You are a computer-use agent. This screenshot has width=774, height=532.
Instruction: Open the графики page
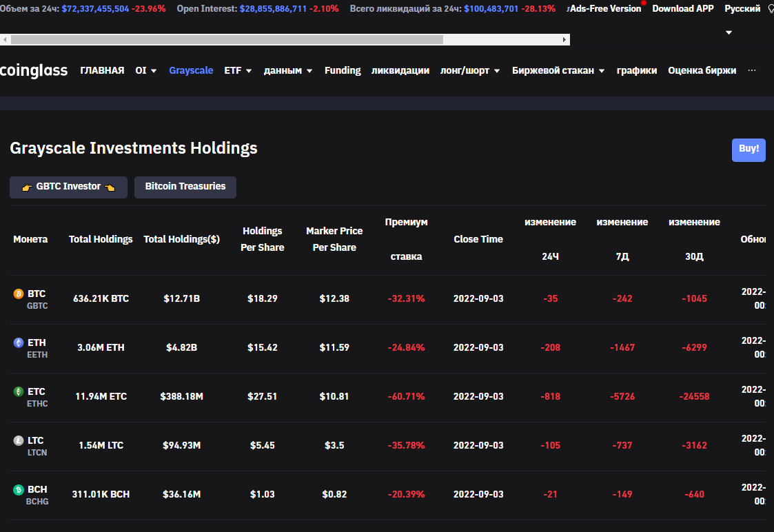(637, 70)
